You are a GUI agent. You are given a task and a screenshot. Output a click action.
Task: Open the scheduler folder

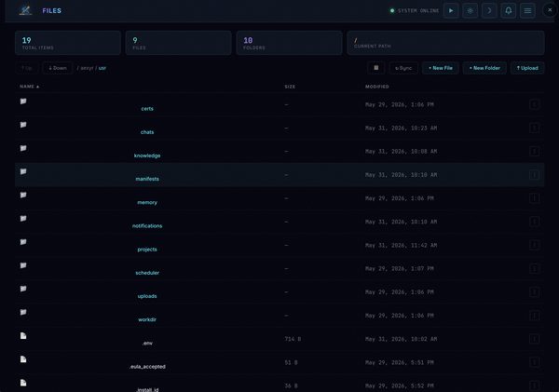pyautogui.click(x=147, y=273)
